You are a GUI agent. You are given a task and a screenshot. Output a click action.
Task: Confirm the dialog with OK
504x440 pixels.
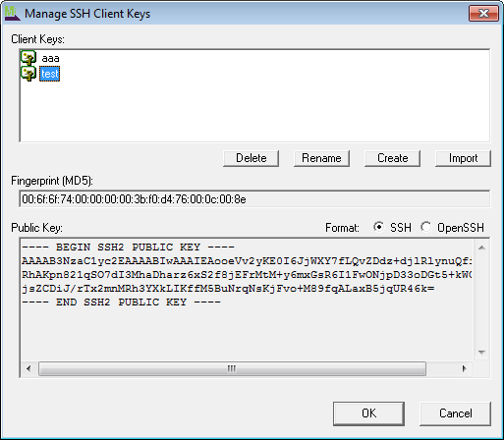point(368,413)
